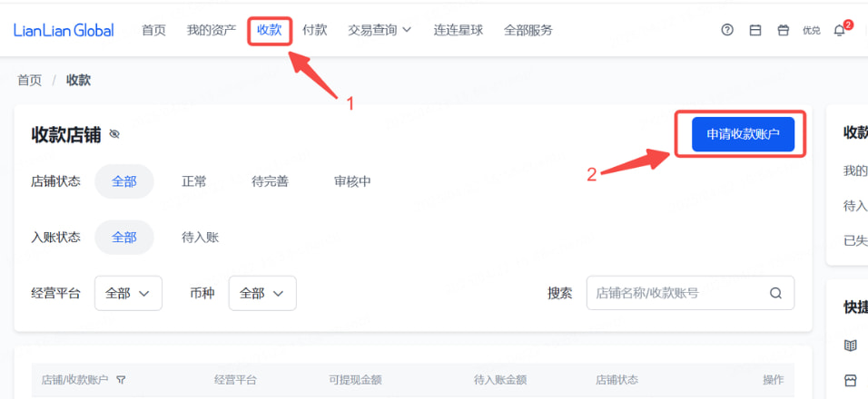The width and height of the screenshot is (868, 399).
Task: Open the help question-mark icon
Action: [727, 31]
